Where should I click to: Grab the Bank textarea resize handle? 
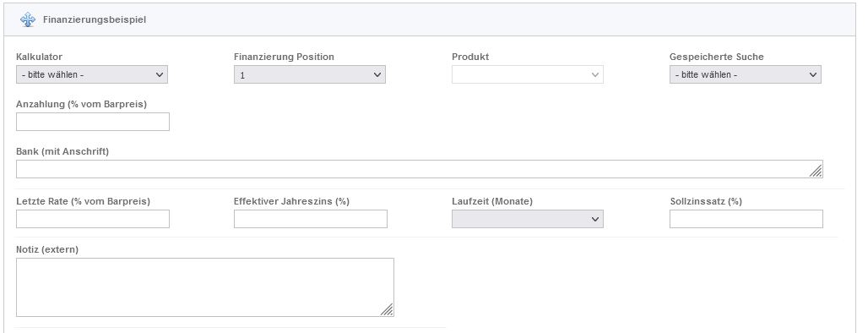point(816,172)
